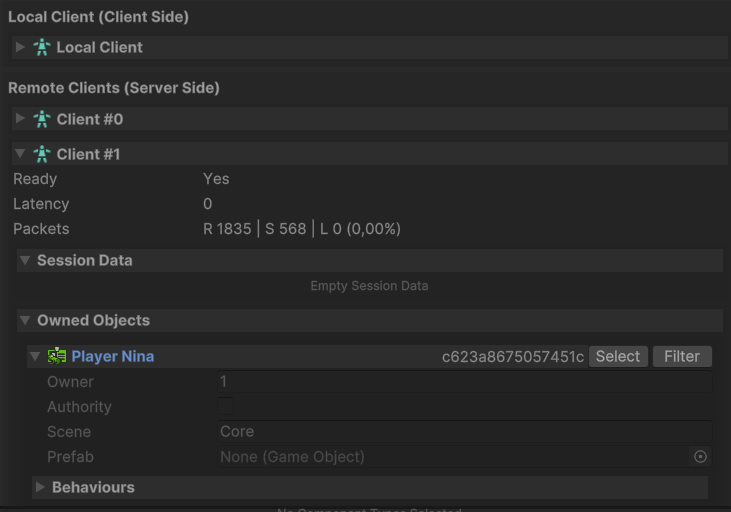This screenshot has width=731, height=512.
Task: Click the Latency value 0
Action: point(207,204)
